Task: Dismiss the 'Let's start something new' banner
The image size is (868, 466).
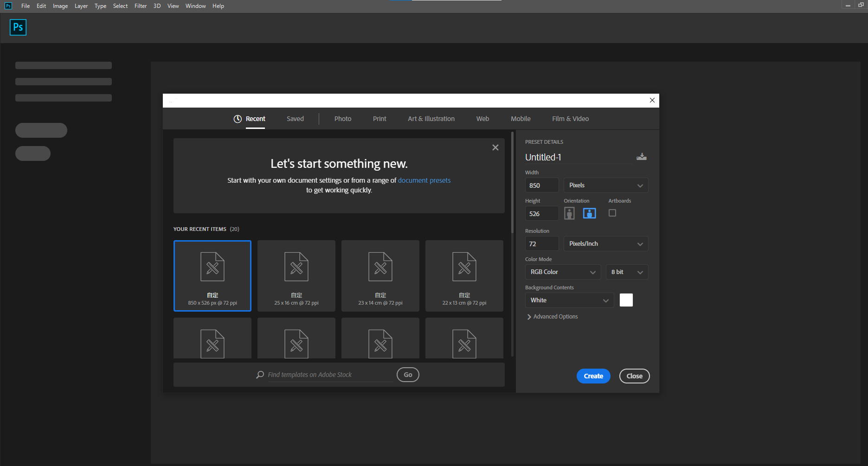Action: (495, 147)
